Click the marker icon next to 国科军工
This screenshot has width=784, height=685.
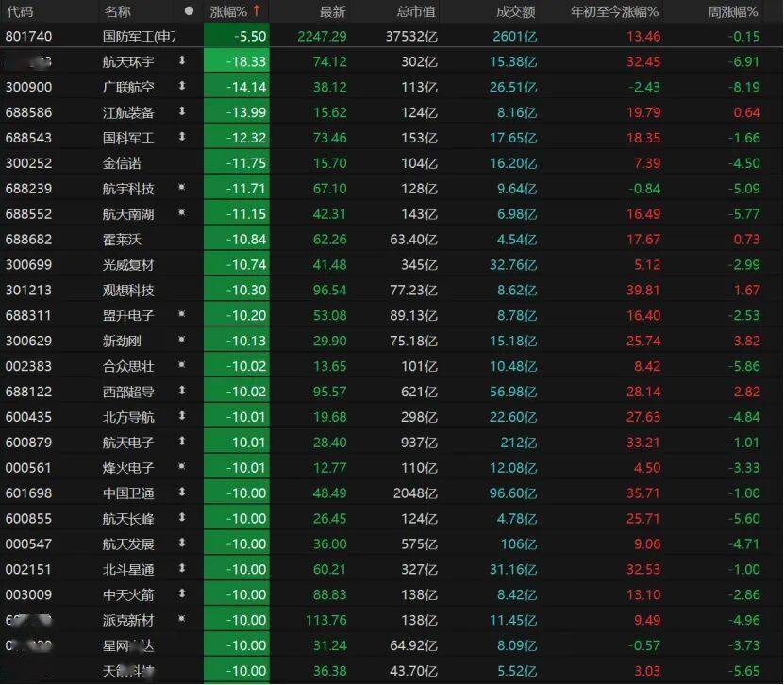181,137
